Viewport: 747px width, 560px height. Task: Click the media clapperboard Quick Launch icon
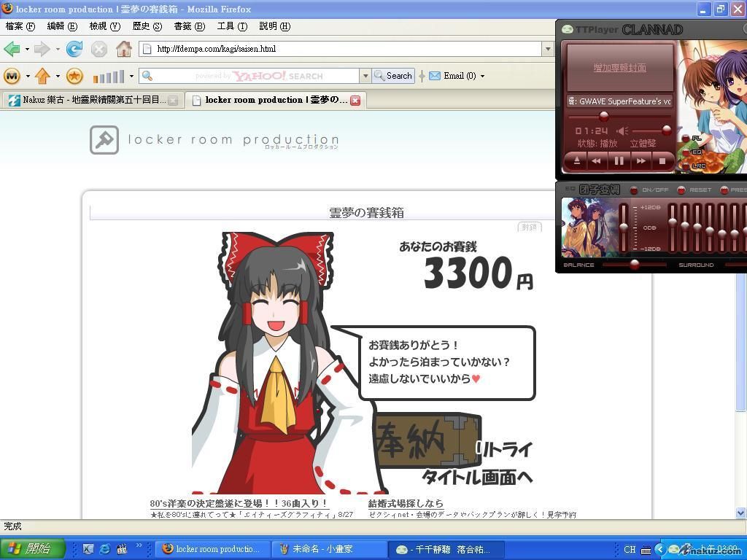click(x=122, y=549)
